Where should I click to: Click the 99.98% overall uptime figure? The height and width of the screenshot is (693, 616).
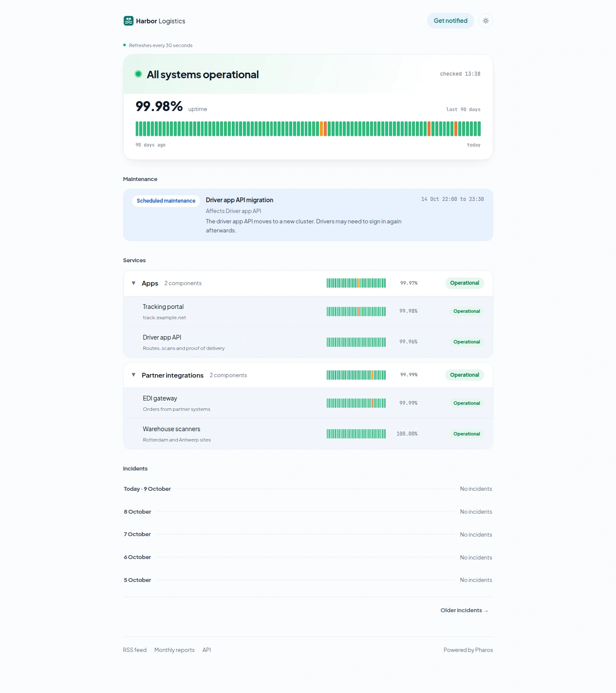159,106
